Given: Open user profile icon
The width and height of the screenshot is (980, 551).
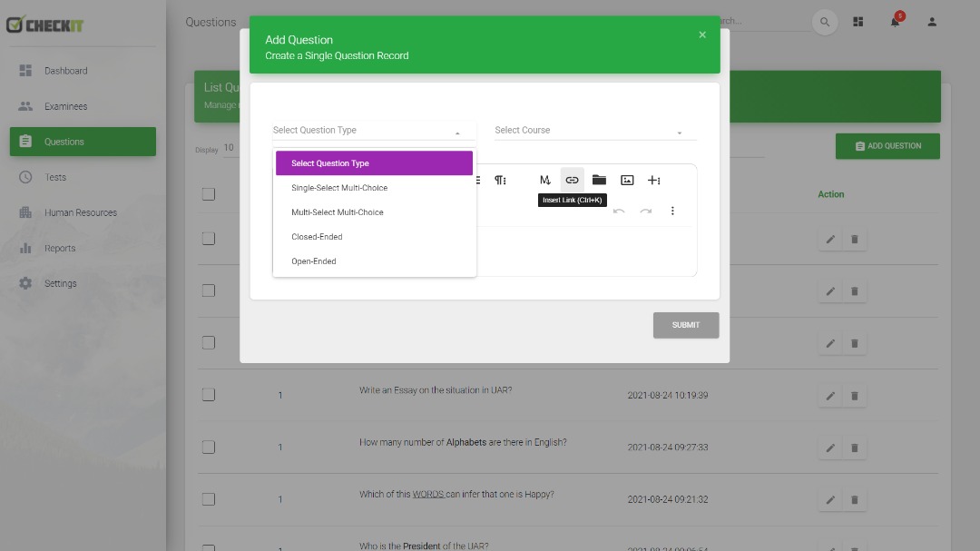Looking at the screenshot, I should (932, 22).
